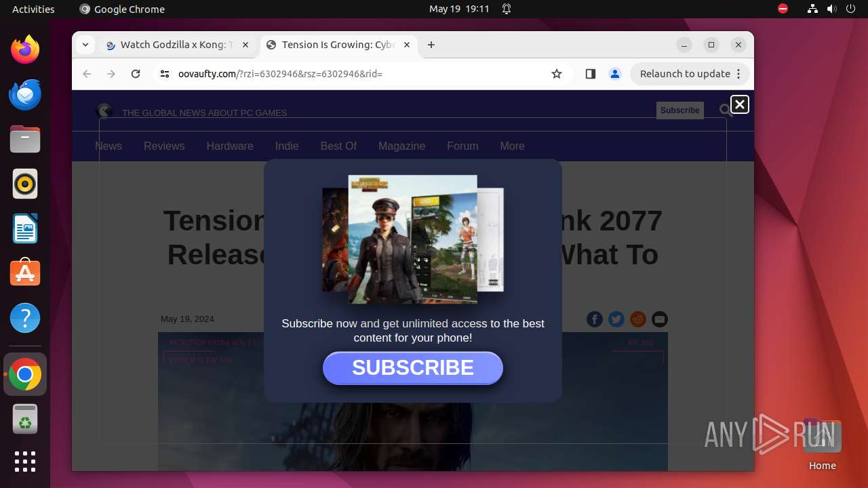868x488 pixels.
Task: Open the Hardware menu item
Action: (x=230, y=146)
